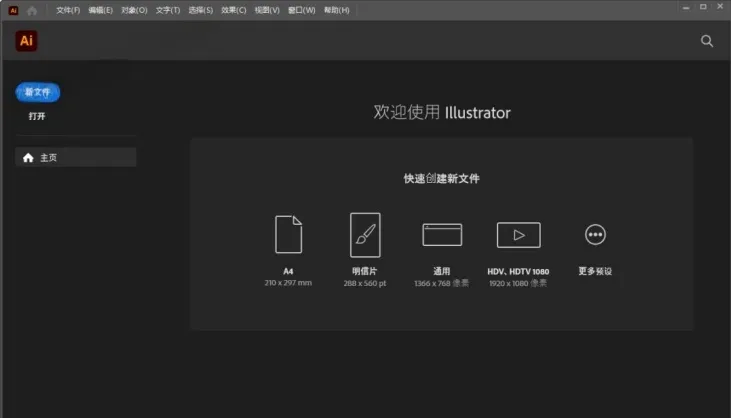Select the 主页 sidebar item
731x418 pixels.
coord(76,158)
